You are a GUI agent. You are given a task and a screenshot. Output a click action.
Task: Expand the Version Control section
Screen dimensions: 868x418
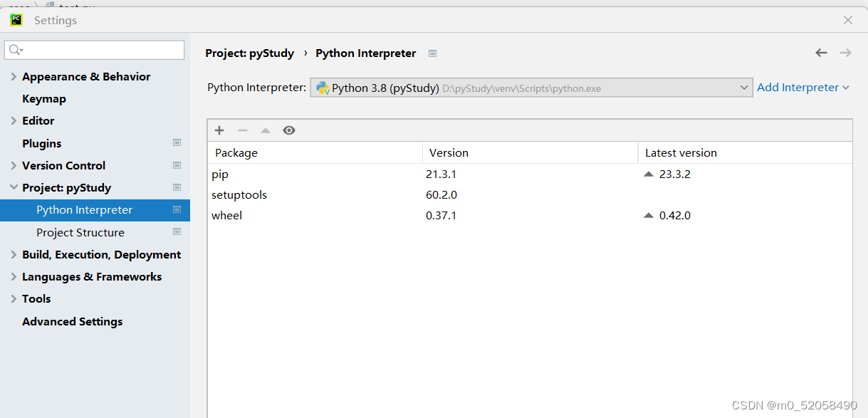click(x=14, y=165)
